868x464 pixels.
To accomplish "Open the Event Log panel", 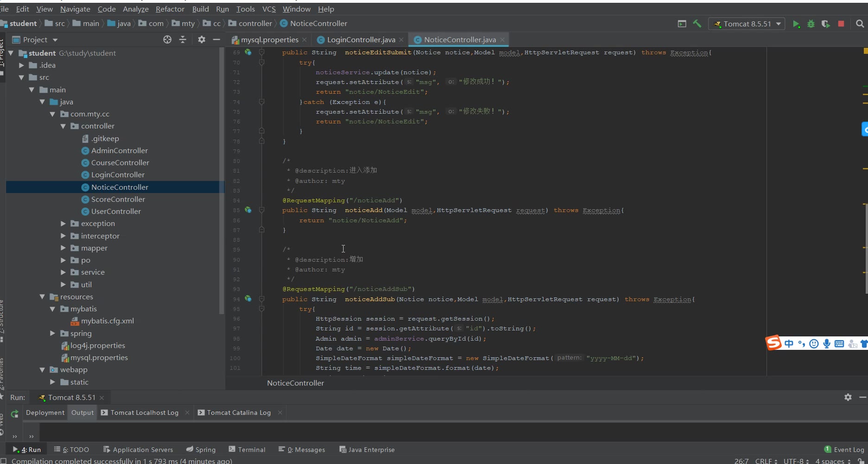I will pos(844,450).
